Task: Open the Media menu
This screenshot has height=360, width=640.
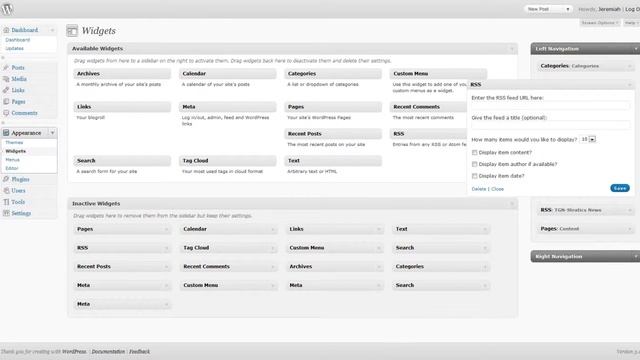Action: tap(19, 79)
